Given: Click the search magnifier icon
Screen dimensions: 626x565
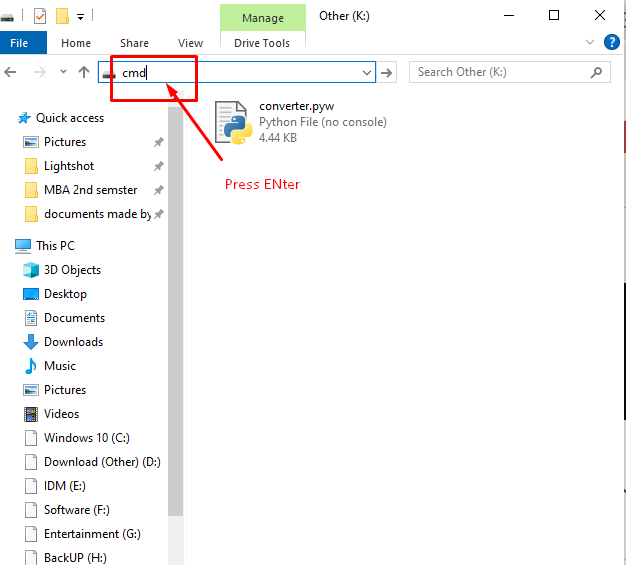Looking at the screenshot, I should [x=597, y=72].
